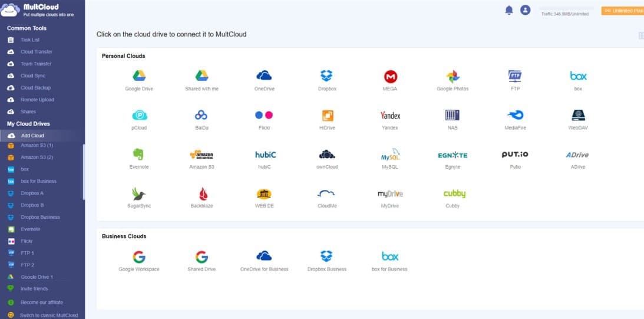Click Become our affiliate link
644x319 pixels.
[41, 302]
